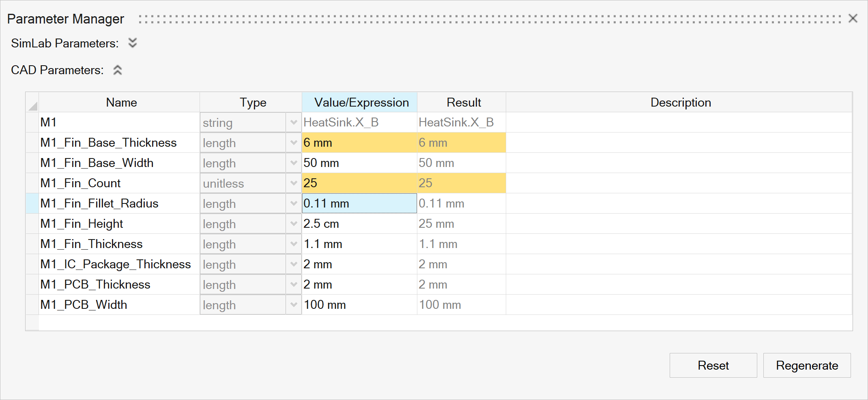
Task: Sort by the Name column header
Action: click(x=121, y=103)
